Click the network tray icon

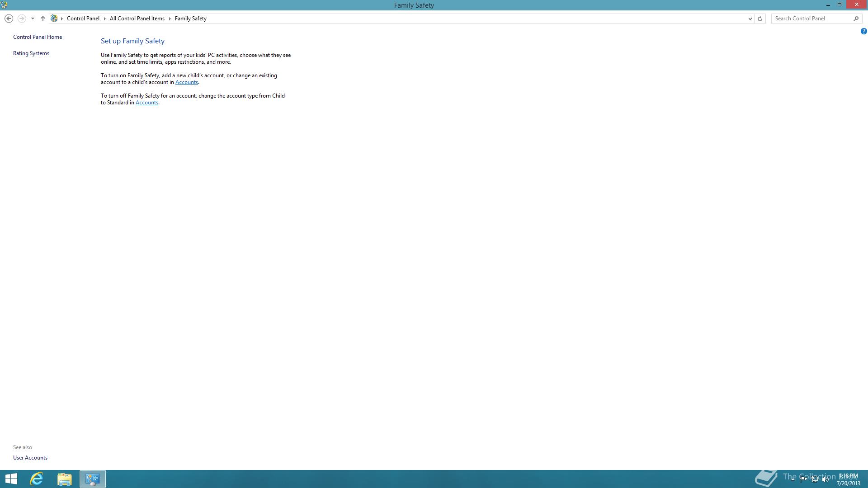[815, 479]
